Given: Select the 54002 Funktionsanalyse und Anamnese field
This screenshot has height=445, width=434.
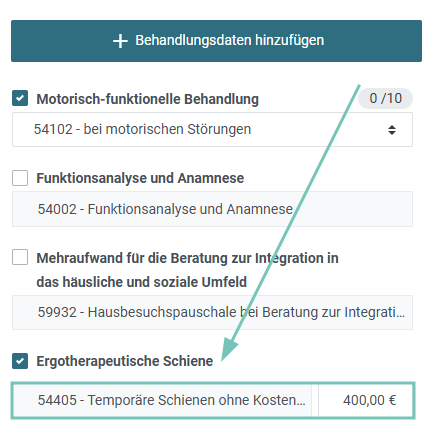Looking at the screenshot, I should [212, 209].
